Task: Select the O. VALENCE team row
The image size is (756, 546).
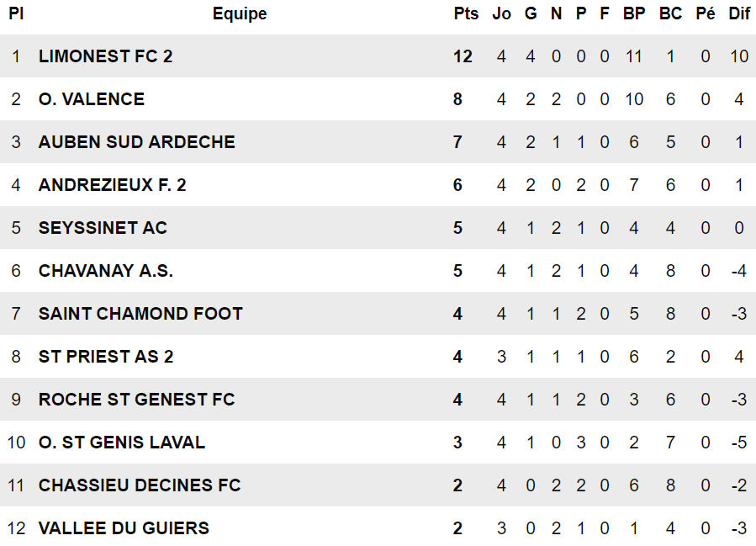Action: pos(378,99)
